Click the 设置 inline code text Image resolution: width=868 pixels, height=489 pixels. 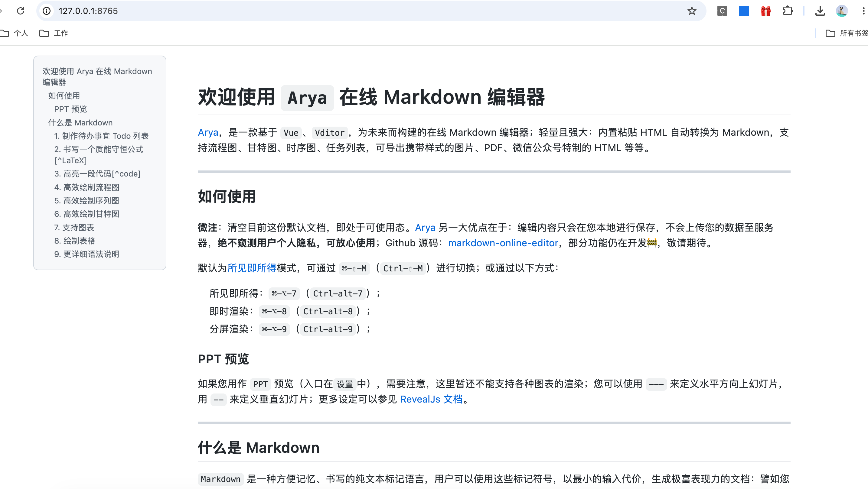coord(344,384)
